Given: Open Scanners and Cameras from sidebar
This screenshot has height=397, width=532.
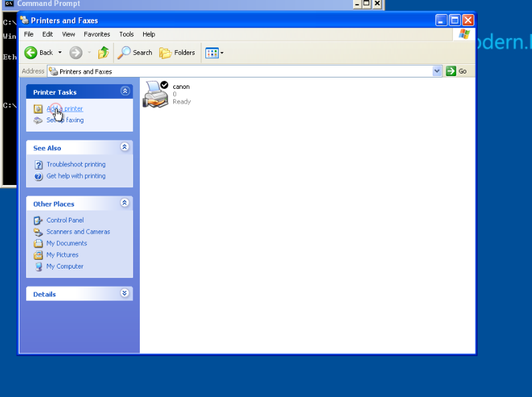Looking at the screenshot, I should tap(78, 232).
